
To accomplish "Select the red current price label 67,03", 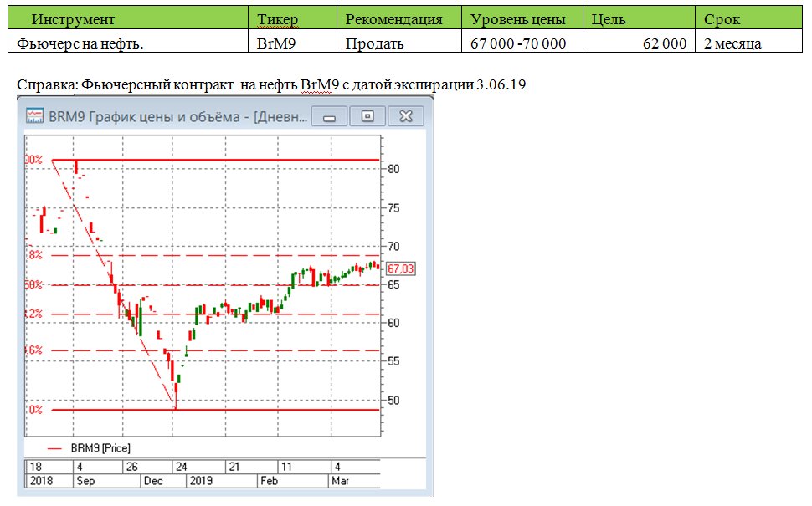I will point(399,268).
